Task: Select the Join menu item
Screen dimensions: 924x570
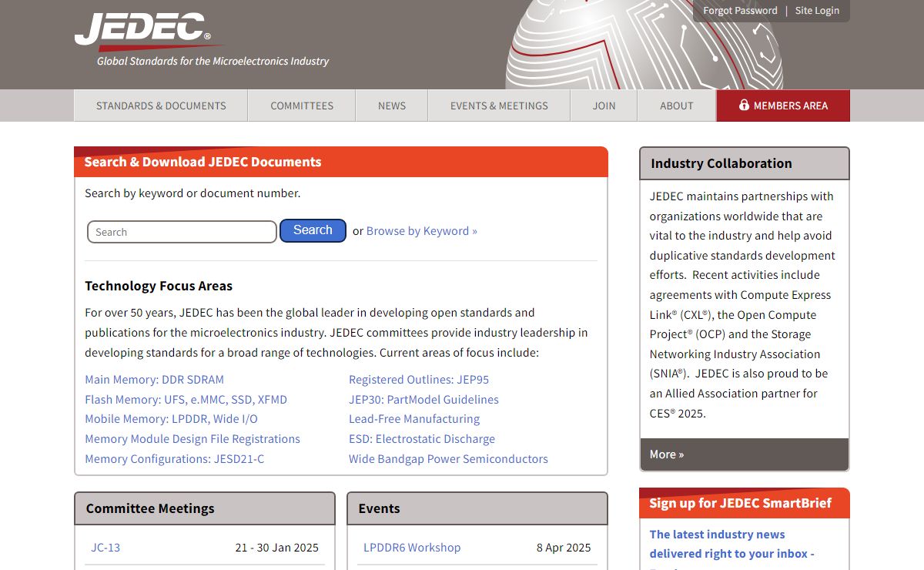Action: pos(604,106)
